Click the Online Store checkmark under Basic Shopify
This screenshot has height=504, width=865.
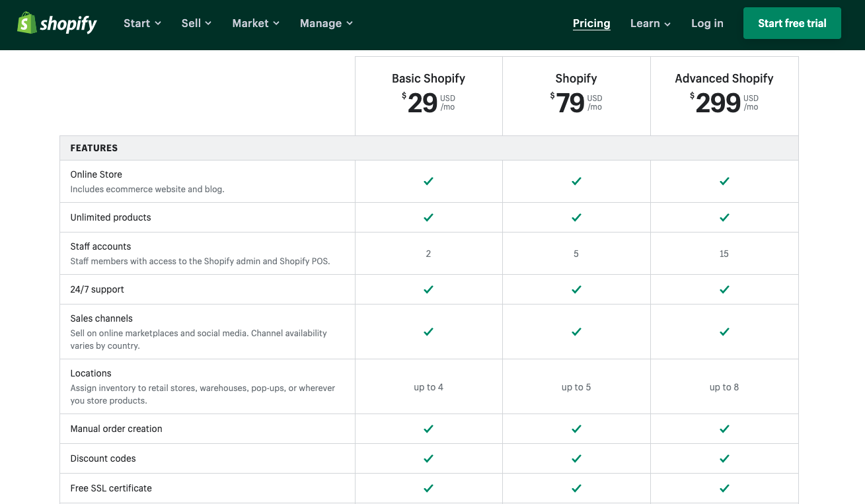point(428,180)
